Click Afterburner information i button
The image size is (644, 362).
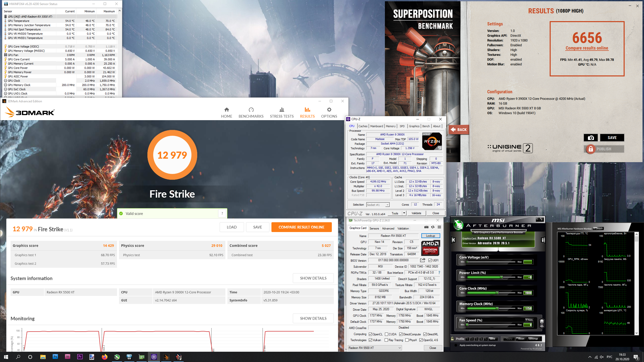pyautogui.click(x=543, y=240)
